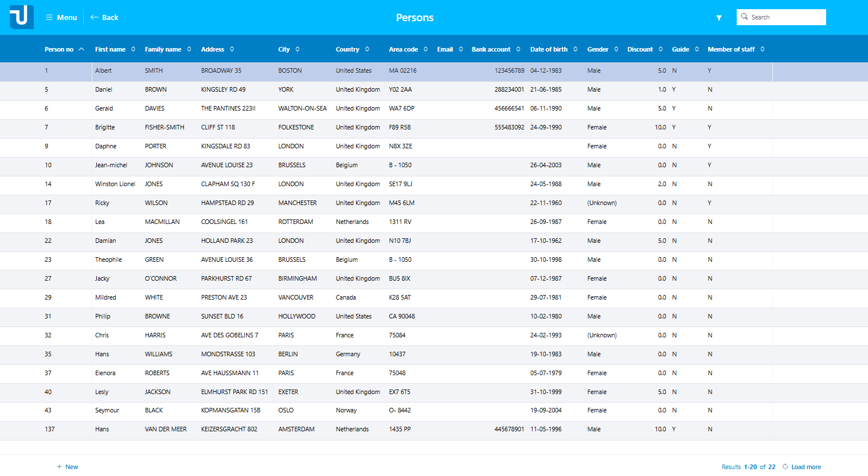Click the search magnifier icon
This screenshot has height=476, width=868.
(x=745, y=17)
